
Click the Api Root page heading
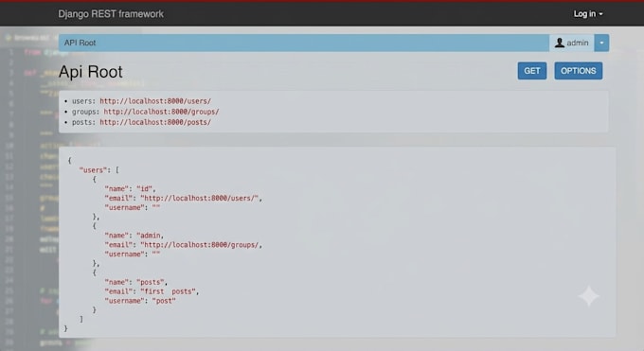pos(90,72)
